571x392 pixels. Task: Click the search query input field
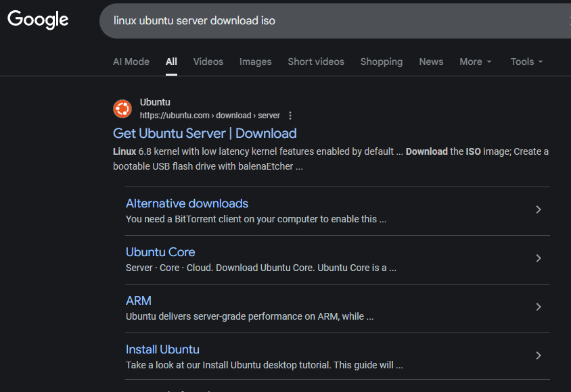[325, 20]
